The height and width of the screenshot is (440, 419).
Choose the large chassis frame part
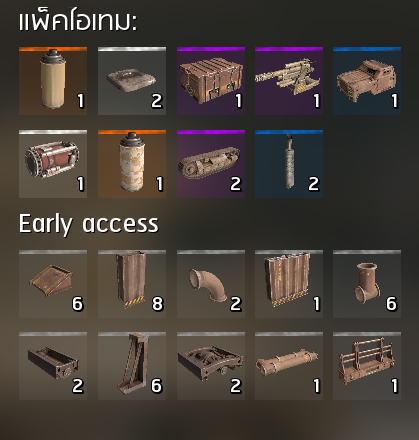click(211, 366)
